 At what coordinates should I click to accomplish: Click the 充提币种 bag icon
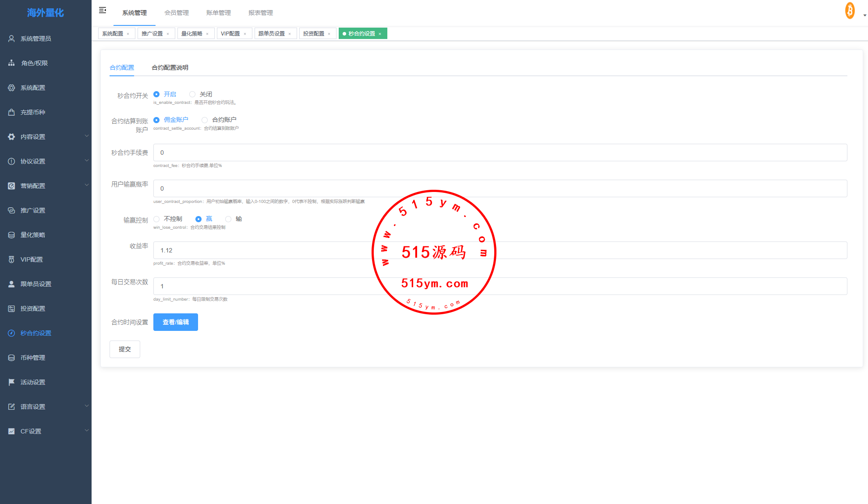click(x=11, y=112)
